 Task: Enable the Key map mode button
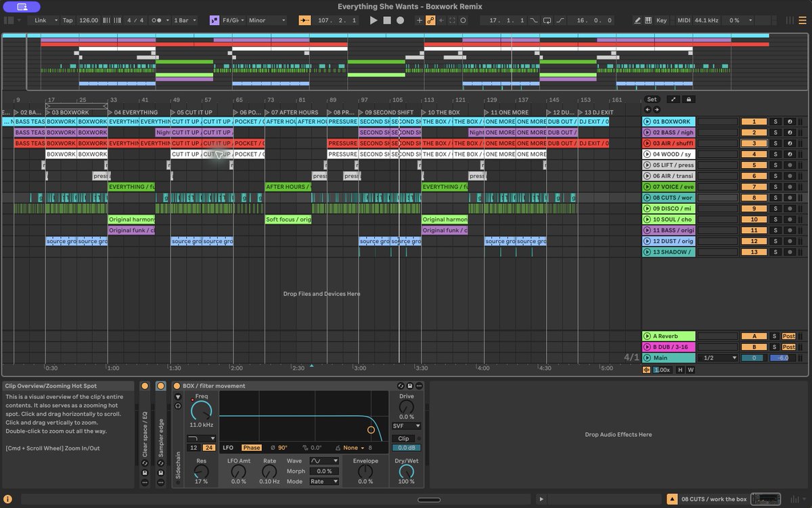[x=661, y=20]
